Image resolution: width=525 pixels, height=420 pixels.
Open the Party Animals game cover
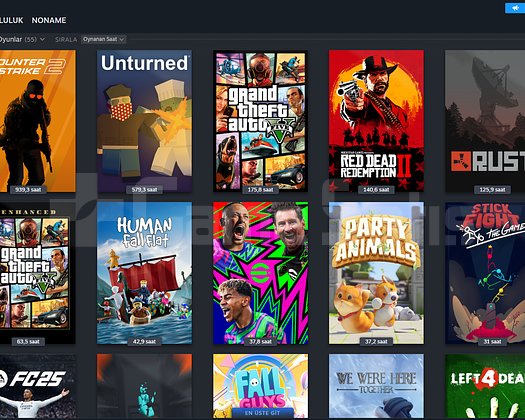pos(376,273)
